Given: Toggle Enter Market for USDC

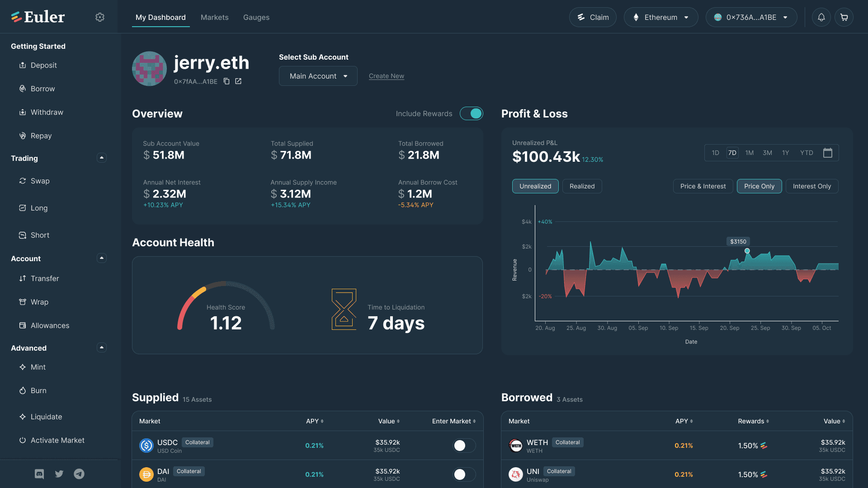Looking at the screenshot, I should click(464, 446).
